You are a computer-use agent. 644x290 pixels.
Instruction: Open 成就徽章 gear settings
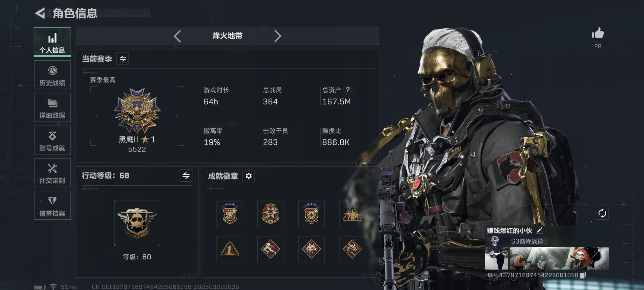(248, 176)
